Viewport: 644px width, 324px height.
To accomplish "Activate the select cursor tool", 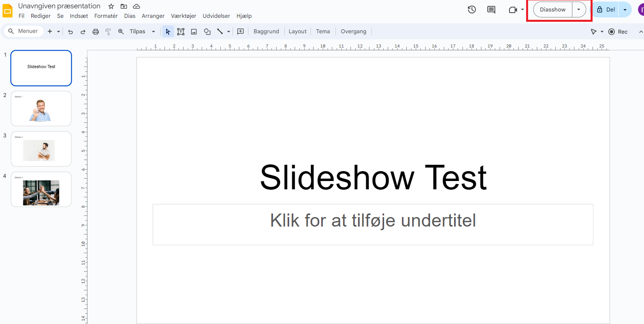I will [168, 32].
